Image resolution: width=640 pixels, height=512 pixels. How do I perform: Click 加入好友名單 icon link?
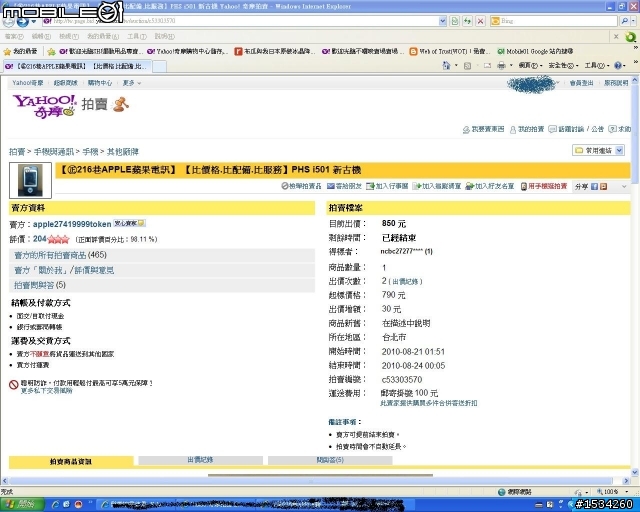click(x=489, y=186)
